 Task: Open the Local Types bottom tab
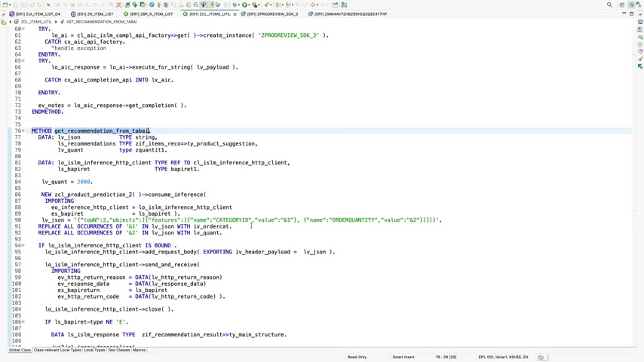pyautogui.click(x=94, y=350)
